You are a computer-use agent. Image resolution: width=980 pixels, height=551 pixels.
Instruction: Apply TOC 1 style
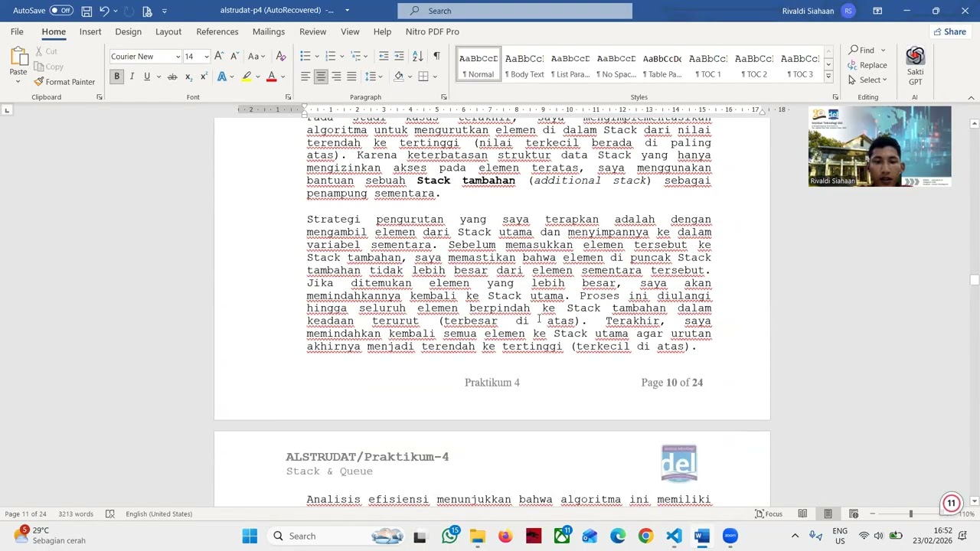tap(708, 65)
